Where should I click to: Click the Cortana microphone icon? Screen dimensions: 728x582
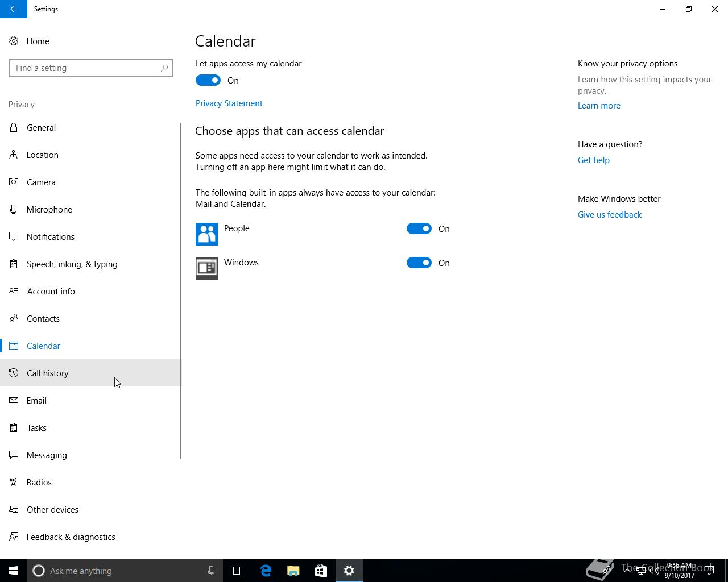pos(211,571)
